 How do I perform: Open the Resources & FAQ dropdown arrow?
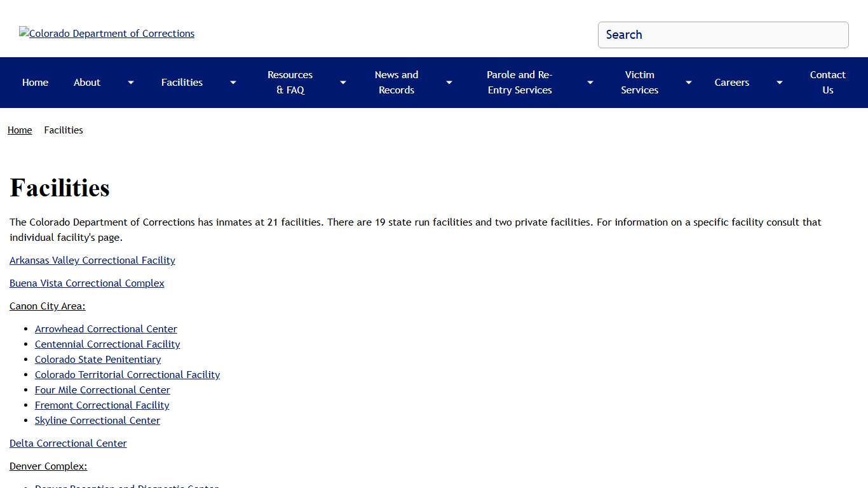[343, 83]
